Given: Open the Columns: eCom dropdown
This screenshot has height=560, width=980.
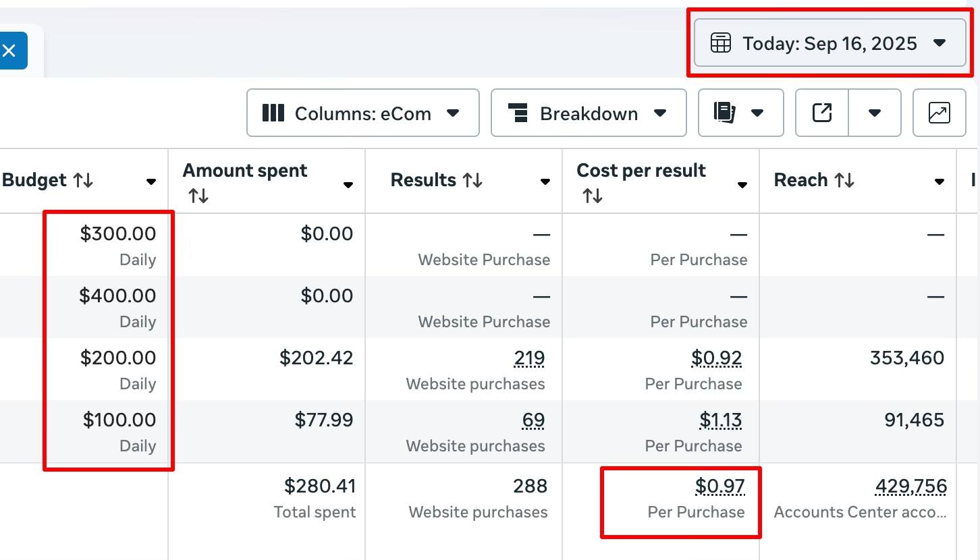Looking at the screenshot, I should (362, 113).
